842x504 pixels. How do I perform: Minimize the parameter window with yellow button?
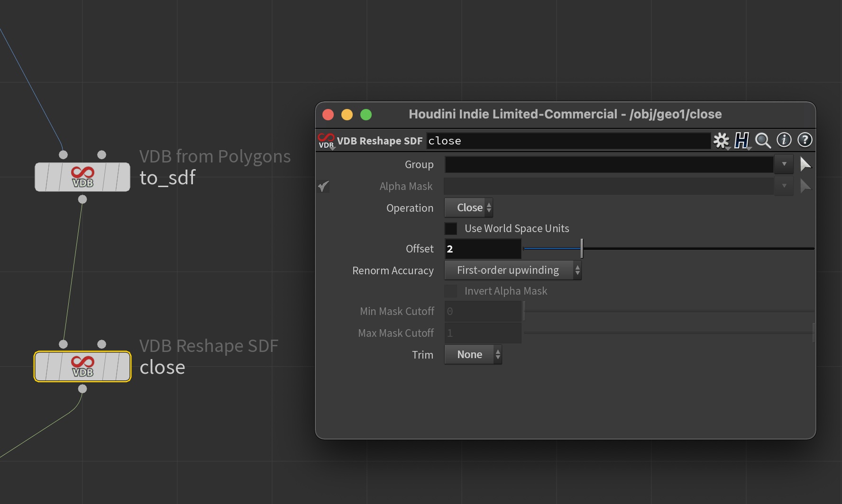click(x=347, y=115)
